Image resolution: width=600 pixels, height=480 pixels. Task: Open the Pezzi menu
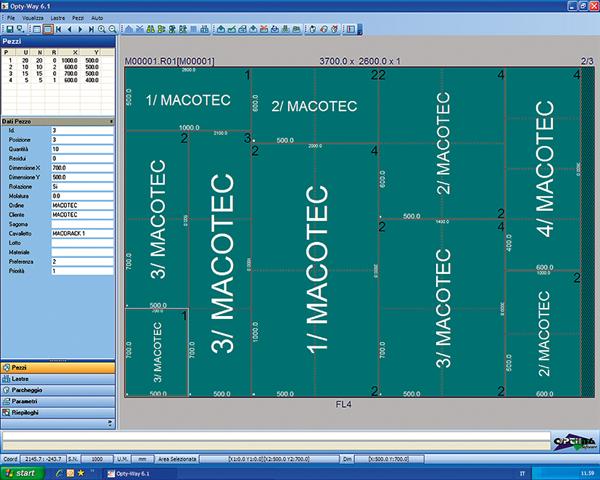[x=78, y=18]
